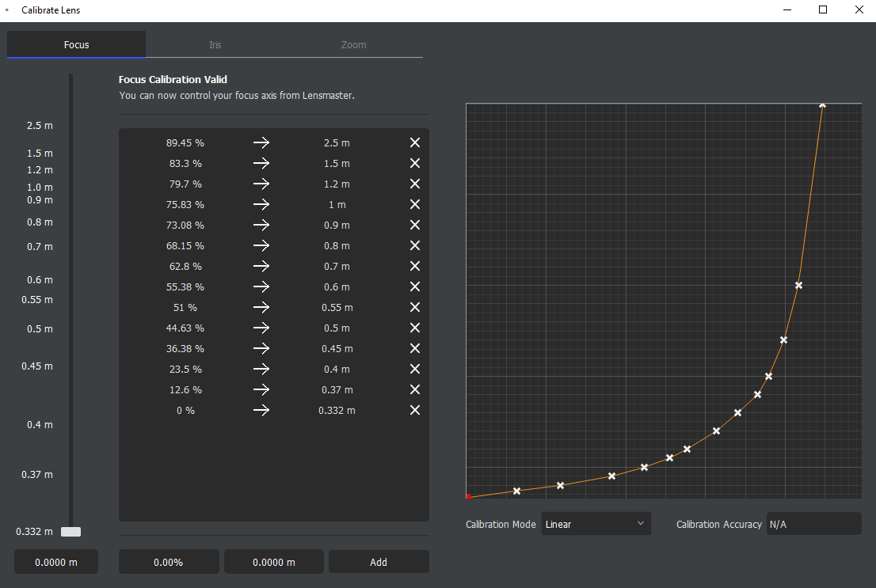The width and height of the screenshot is (876, 588).
Task: Remove the 68.15 % to 0.8 m entry
Action: pos(414,245)
